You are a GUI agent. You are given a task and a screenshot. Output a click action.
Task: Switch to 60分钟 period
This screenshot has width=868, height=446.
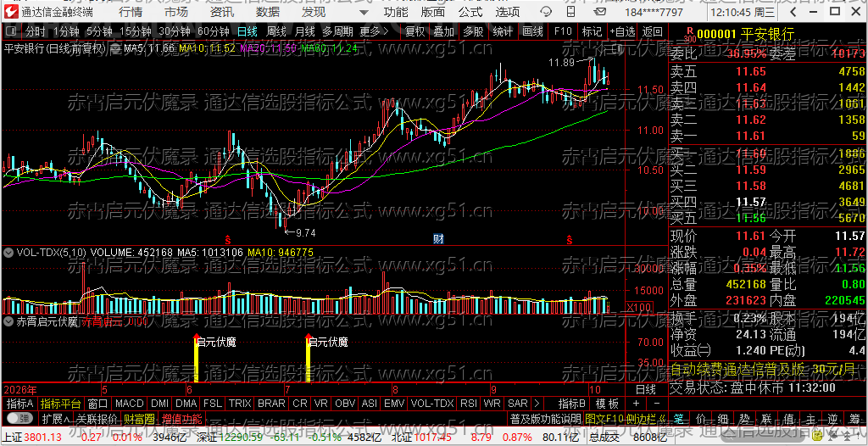213,31
